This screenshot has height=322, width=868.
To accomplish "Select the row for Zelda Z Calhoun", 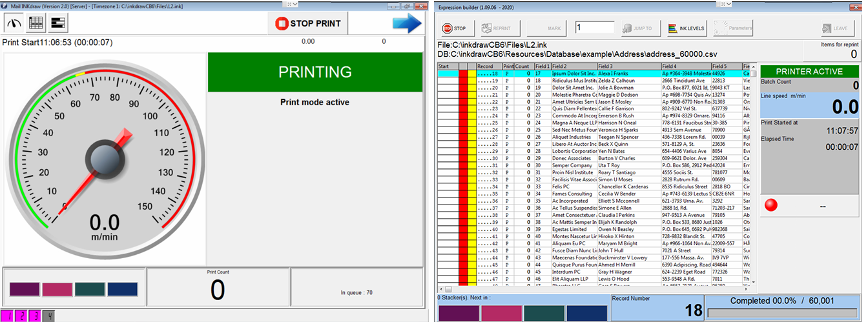I will (x=594, y=81).
